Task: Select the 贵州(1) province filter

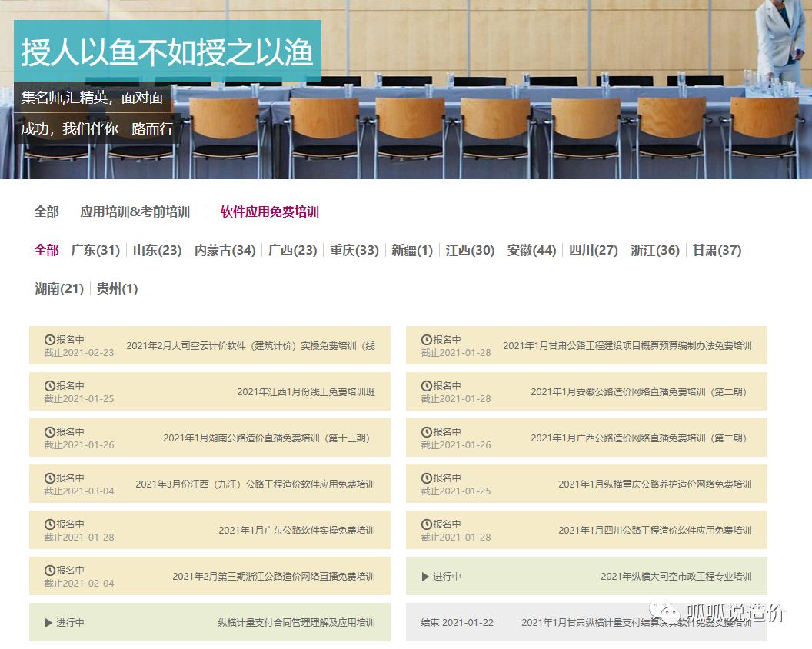Action: pyautogui.click(x=118, y=288)
